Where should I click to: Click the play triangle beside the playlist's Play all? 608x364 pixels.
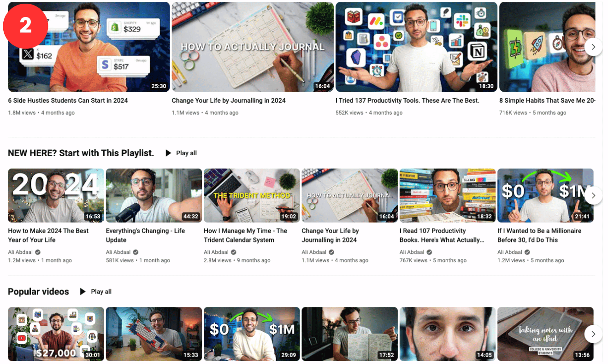(168, 153)
